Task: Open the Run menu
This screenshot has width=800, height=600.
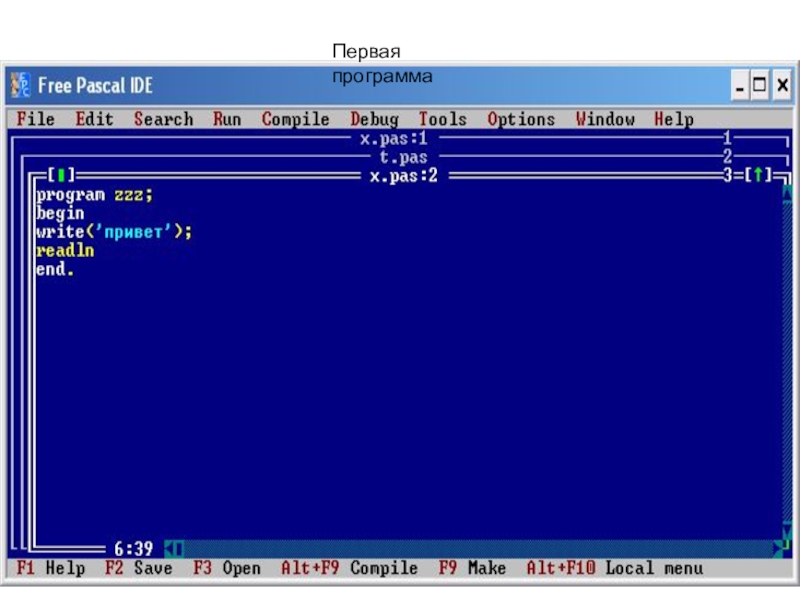Action: click(227, 119)
